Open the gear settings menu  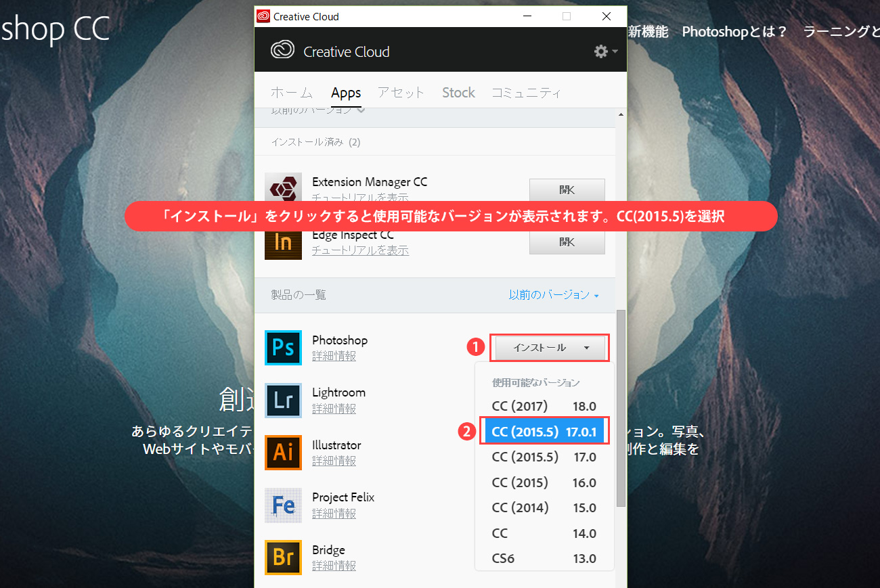605,51
